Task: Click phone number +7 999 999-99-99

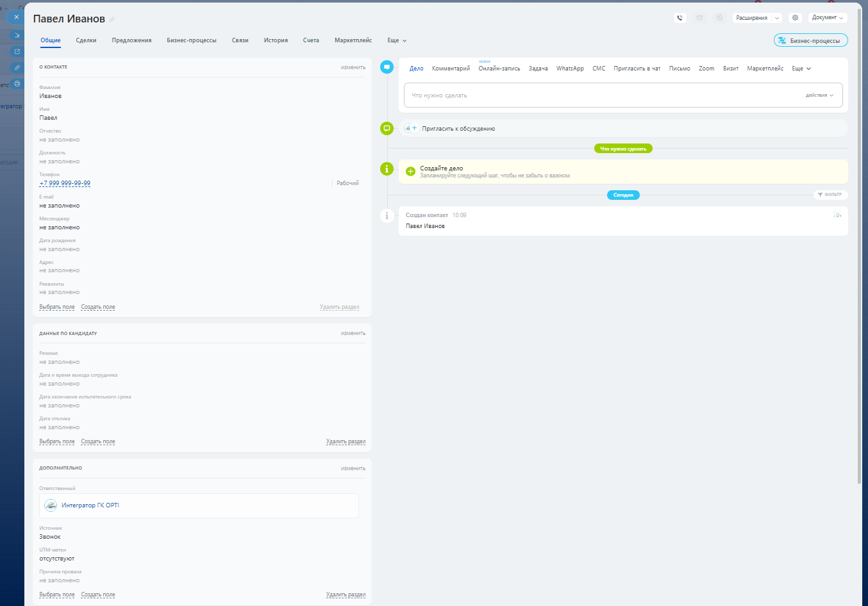Action: (x=65, y=183)
